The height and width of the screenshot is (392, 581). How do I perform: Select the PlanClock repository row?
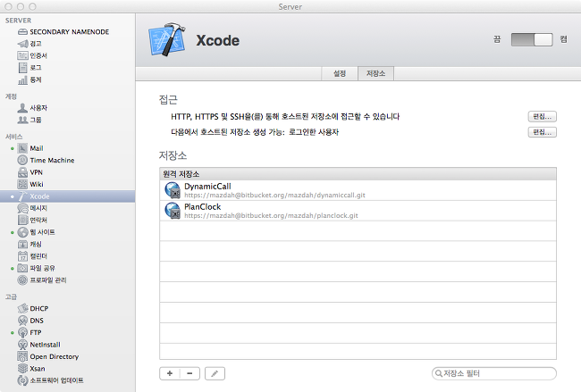[x=358, y=211]
